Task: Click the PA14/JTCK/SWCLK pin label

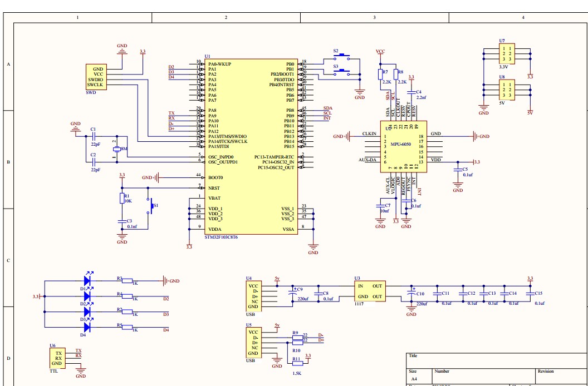Action: click(228, 142)
